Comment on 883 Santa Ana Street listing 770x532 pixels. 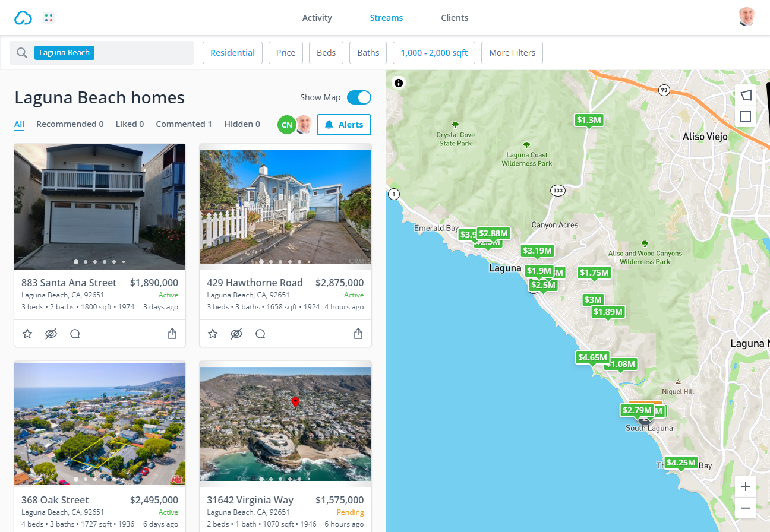click(75, 334)
